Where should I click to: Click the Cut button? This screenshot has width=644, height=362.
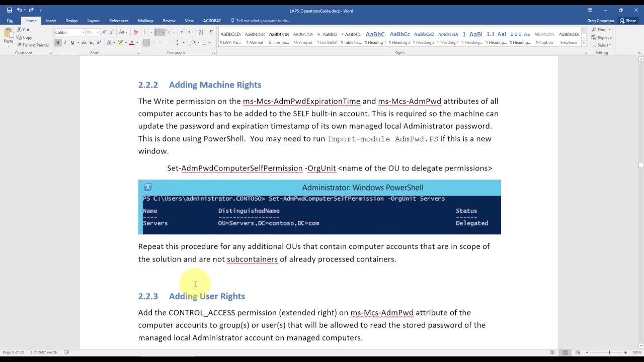coord(23,30)
